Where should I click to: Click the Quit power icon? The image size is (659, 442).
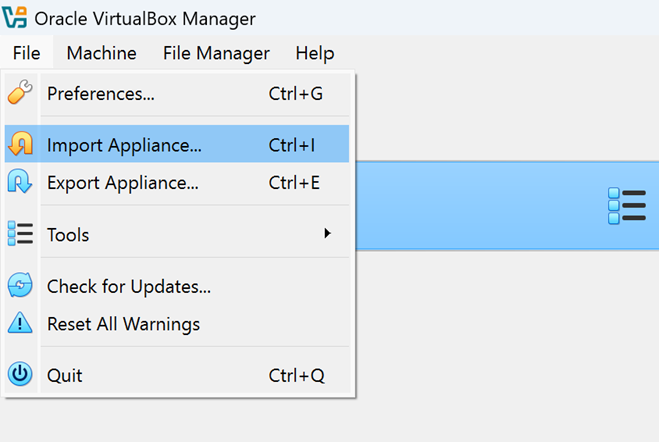20,375
